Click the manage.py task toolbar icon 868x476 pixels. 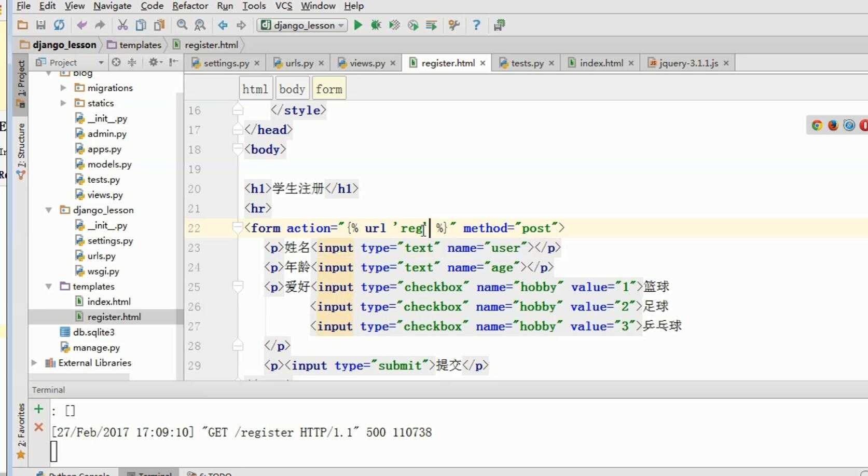tap(499, 25)
